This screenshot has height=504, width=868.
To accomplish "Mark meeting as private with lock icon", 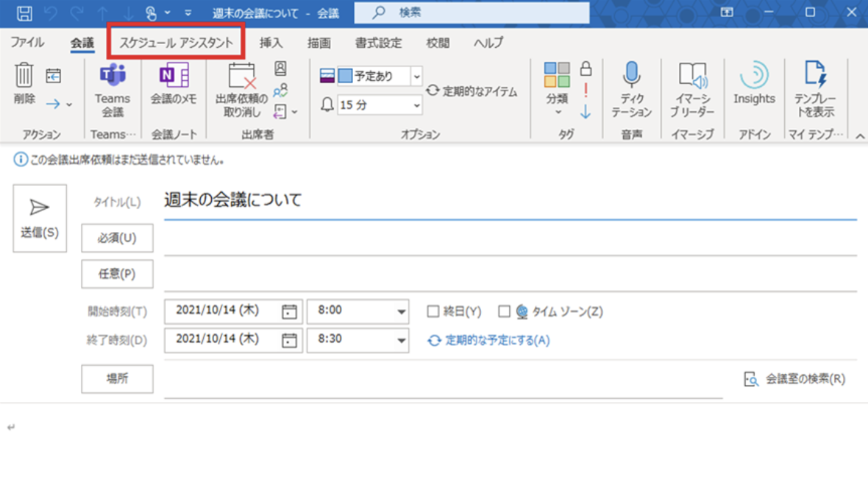I will click(586, 68).
